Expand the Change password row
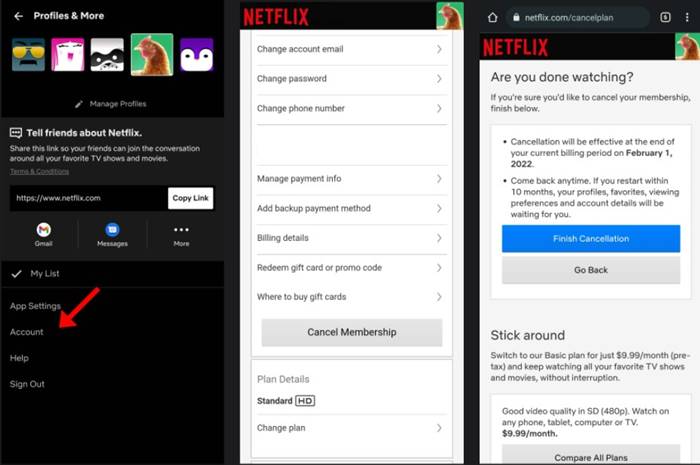The height and width of the screenshot is (465, 700). click(349, 79)
